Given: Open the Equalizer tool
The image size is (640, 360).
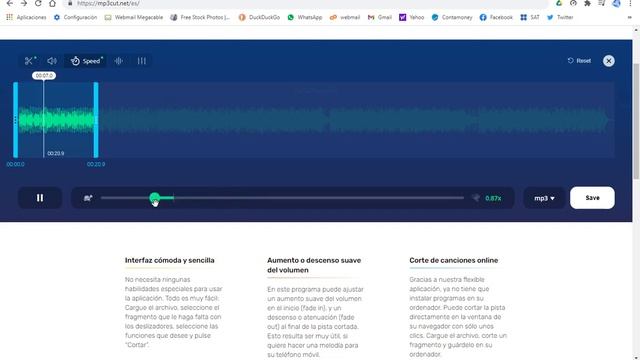Looking at the screenshot, I should pyautogui.click(x=142, y=61).
